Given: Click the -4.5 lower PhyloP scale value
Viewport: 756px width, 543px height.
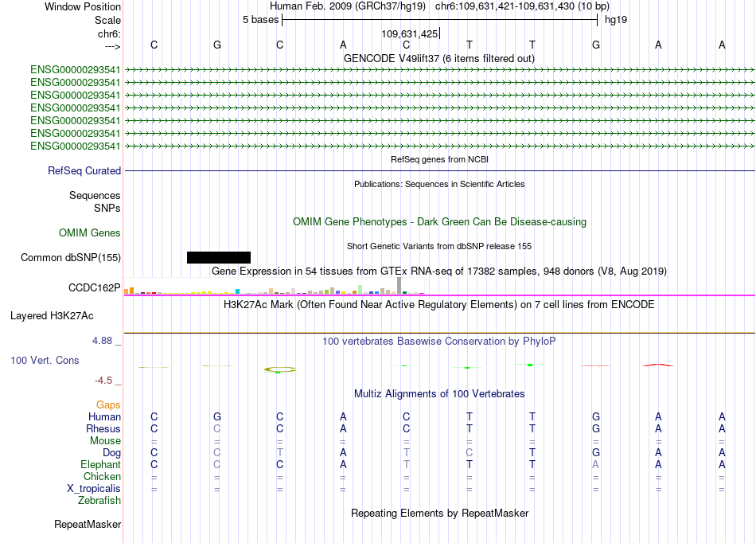Looking at the screenshot, I should [x=103, y=381].
